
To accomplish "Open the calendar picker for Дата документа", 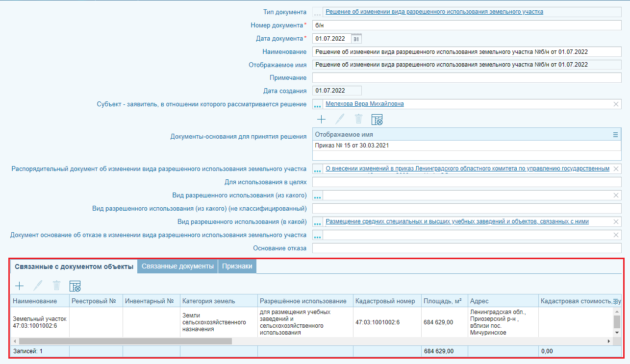I will click(356, 39).
